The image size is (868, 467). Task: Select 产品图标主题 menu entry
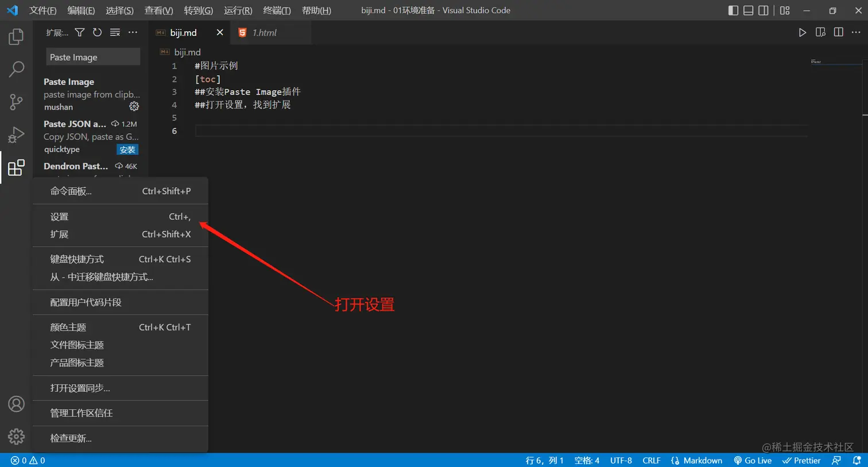pyautogui.click(x=121, y=363)
